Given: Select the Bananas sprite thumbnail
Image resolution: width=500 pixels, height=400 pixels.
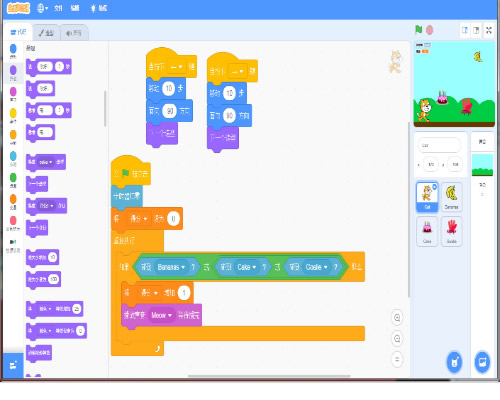Looking at the screenshot, I should pos(451,197).
